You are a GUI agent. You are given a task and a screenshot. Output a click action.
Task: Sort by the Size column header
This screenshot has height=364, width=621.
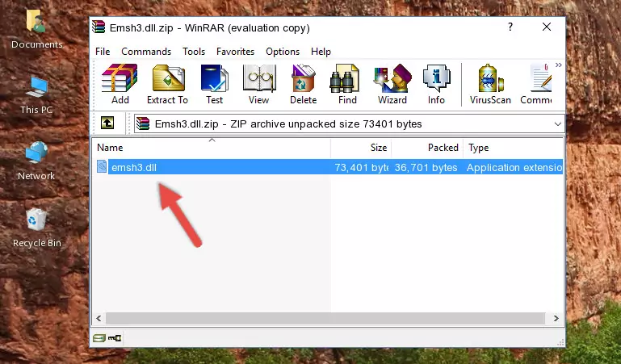(361, 148)
